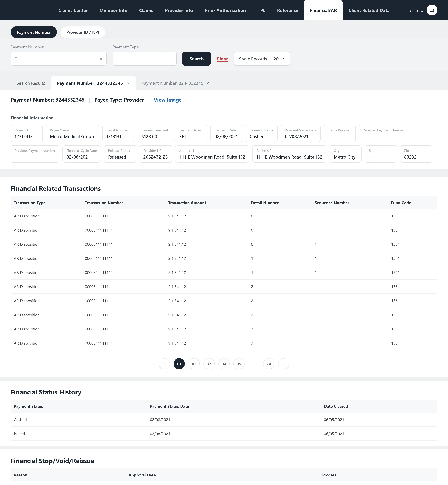Go to page 04 of transactions
This screenshot has height=485, width=448.
tap(224, 364)
